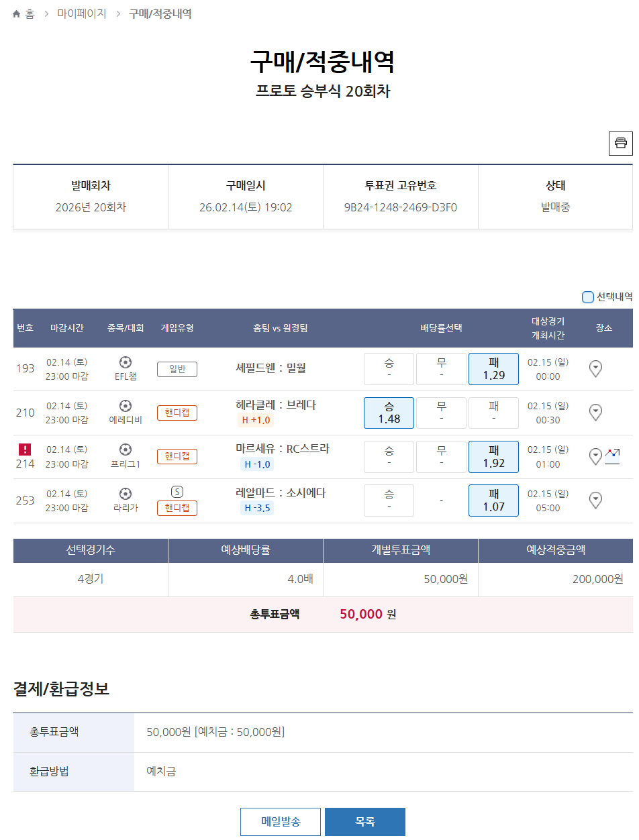Viewport: 639px width, 840px height.
Task: Click soccer ball icon for EFL챔 match
Action: point(125,362)
